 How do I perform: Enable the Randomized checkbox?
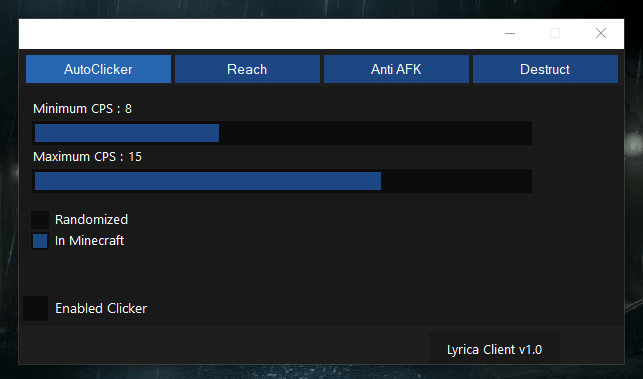[x=40, y=220]
